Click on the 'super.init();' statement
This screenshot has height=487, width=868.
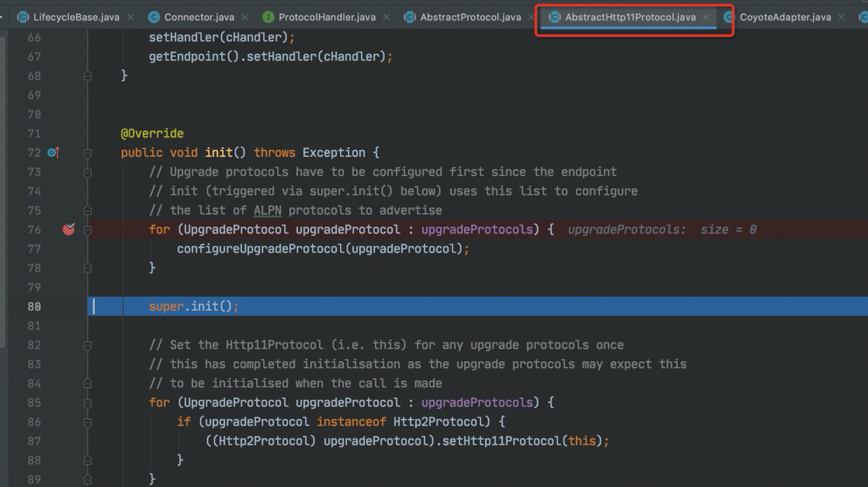tap(194, 306)
